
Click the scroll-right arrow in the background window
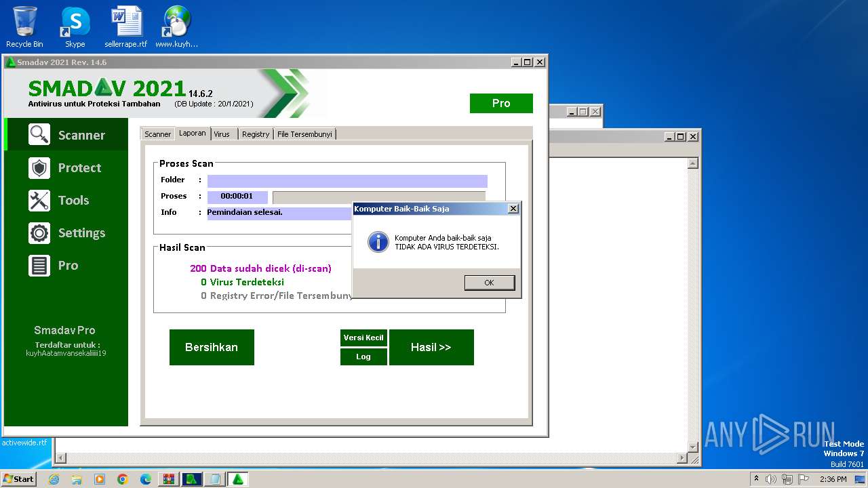tap(682, 459)
